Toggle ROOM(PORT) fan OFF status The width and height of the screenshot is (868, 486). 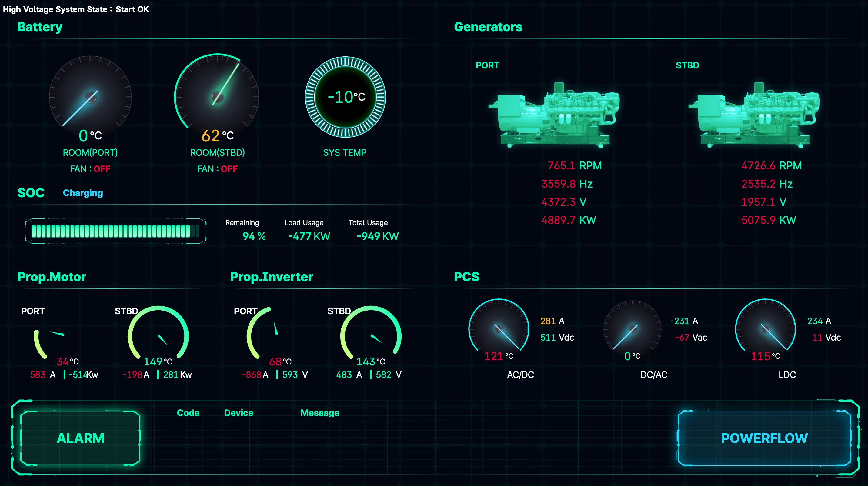[x=102, y=169]
